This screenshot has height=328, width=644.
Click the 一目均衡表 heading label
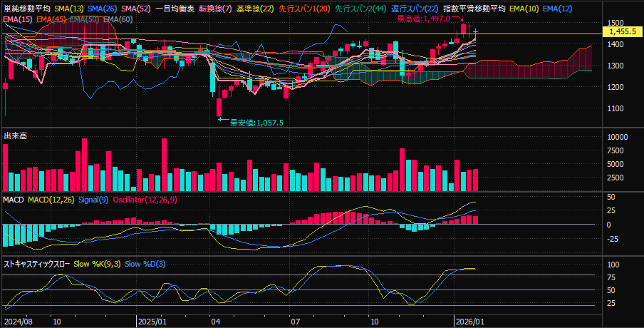175,8
